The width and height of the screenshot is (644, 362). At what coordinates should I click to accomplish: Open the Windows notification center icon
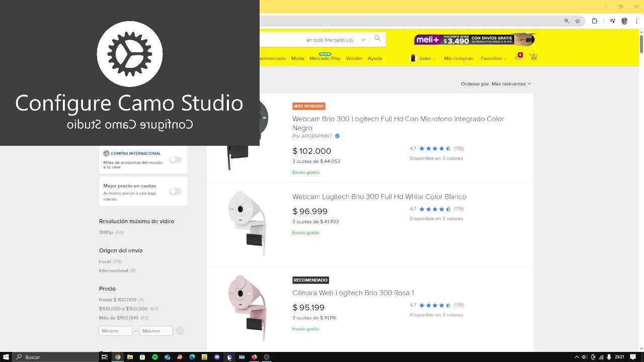click(633, 357)
